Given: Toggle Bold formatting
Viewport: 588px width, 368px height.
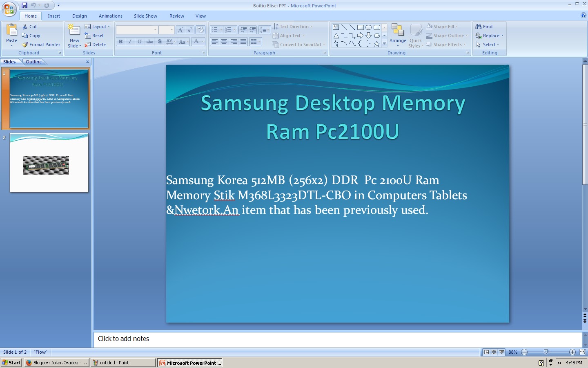Looking at the screenshot, I should point(120,42).
